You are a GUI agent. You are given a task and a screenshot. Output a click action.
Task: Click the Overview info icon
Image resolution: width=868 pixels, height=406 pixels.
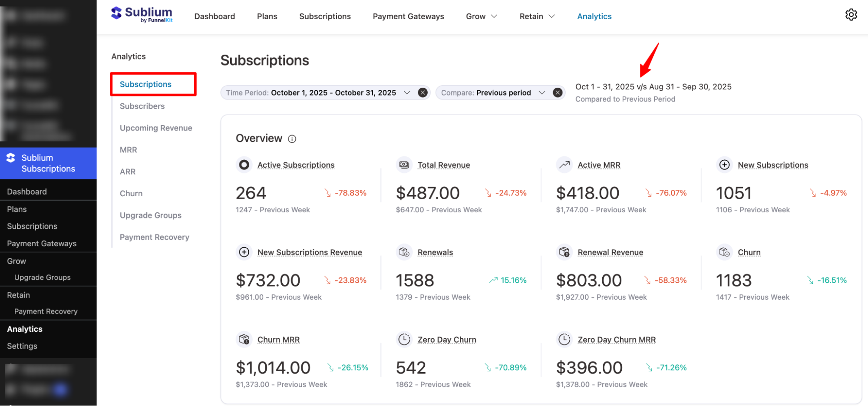click(292, 139)
